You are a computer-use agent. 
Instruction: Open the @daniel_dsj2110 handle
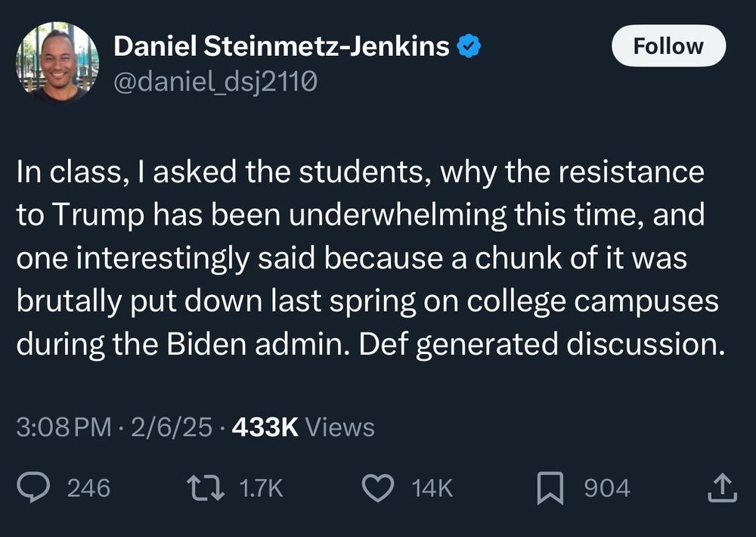[215, 81]
